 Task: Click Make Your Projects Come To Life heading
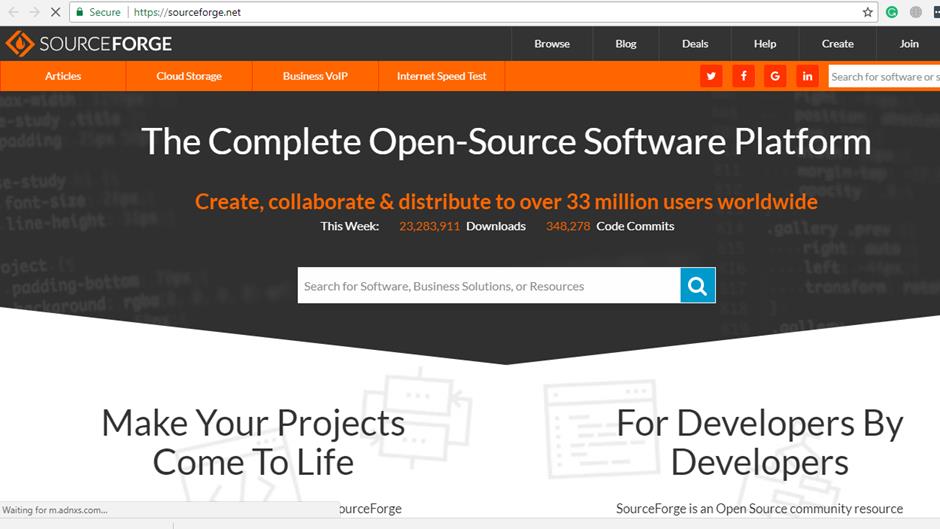tap(254, 443)
